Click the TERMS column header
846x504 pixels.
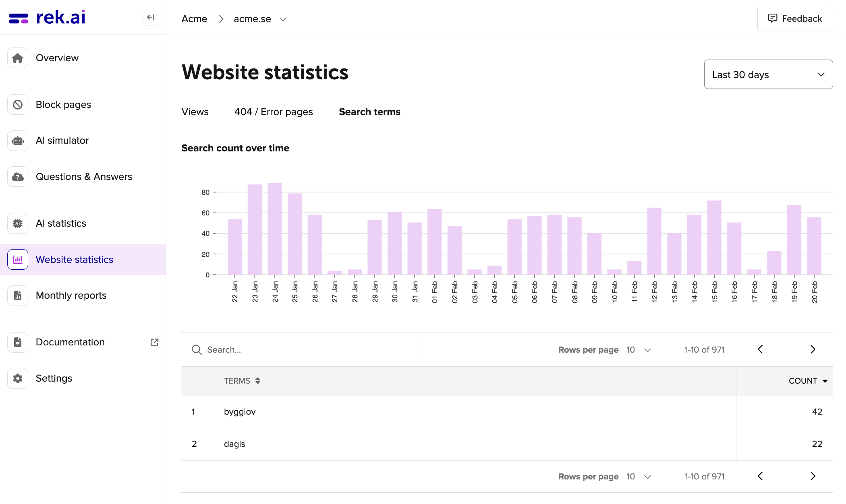pyautogui.click(x=237, y=381)
